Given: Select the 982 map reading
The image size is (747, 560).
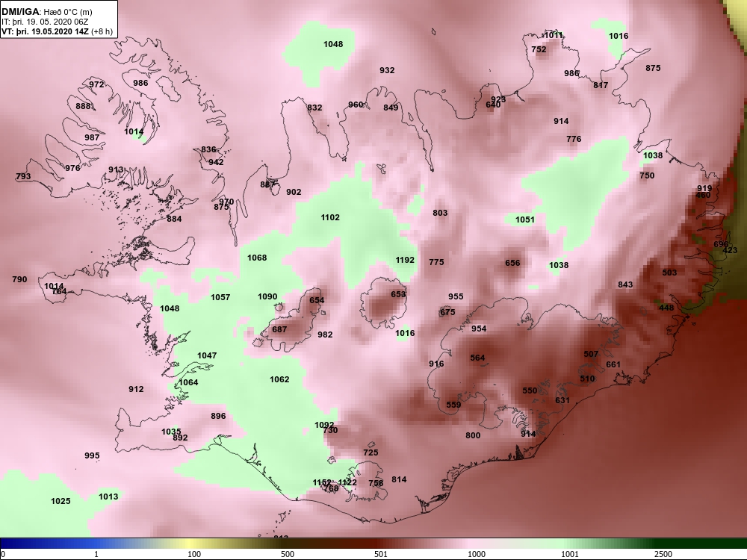Looking at the screenshot, I should click(325, 335).
